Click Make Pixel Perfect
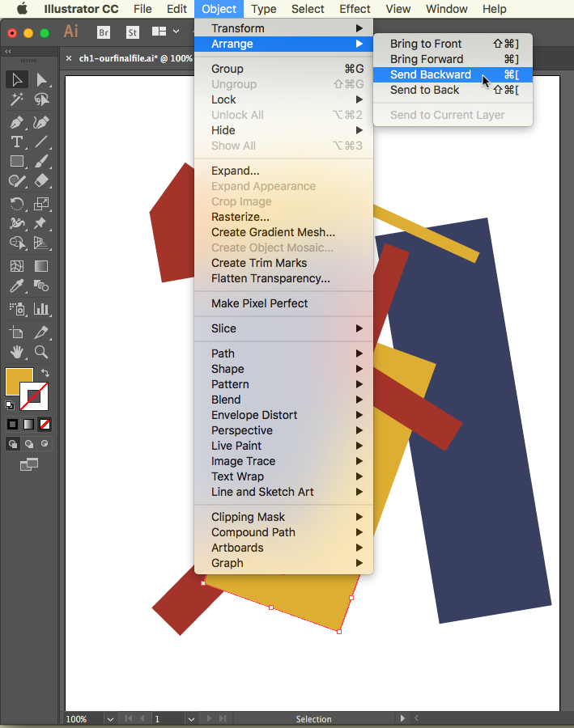 (259, 303)
